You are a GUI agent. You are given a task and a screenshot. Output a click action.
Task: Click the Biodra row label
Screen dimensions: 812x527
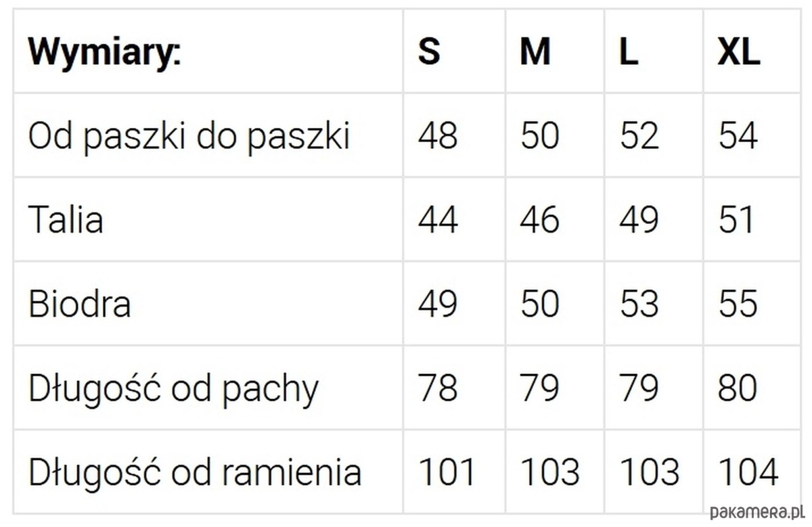(79, 303)
